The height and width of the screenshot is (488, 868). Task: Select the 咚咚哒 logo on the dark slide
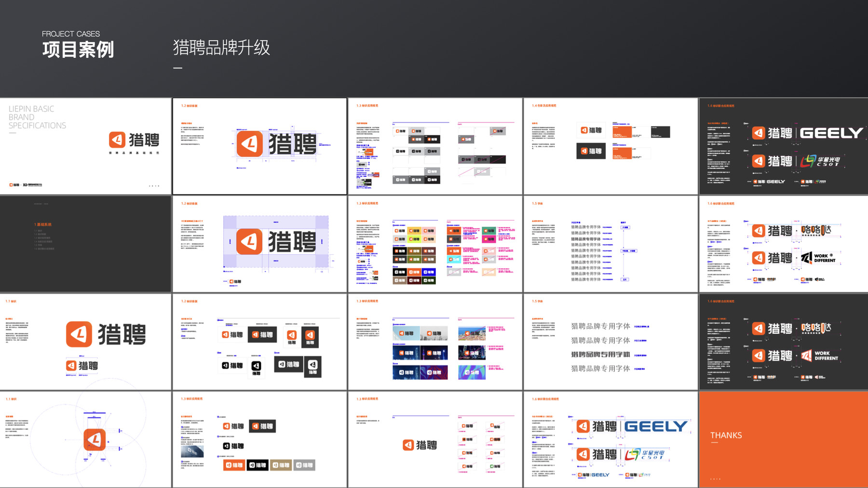click(816, 328)
